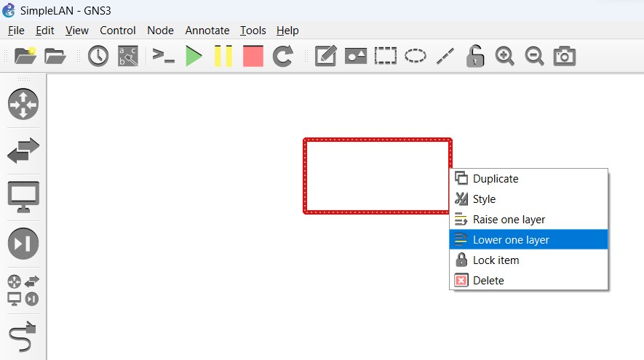Reload all nodes icon
Image resolution: width=644 pixels, height=360 pixels.
click(283, 56)
